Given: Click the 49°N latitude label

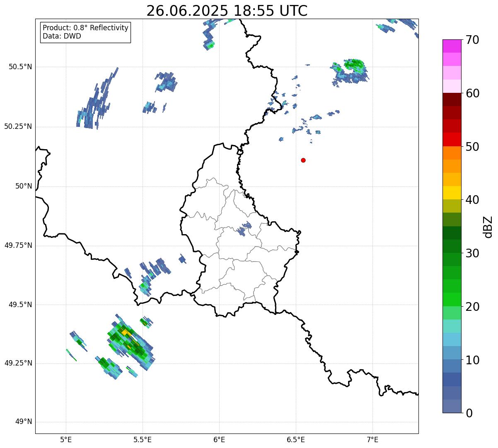Looking at the screenshot, I should pyautogui.click(x=24, y=422).
